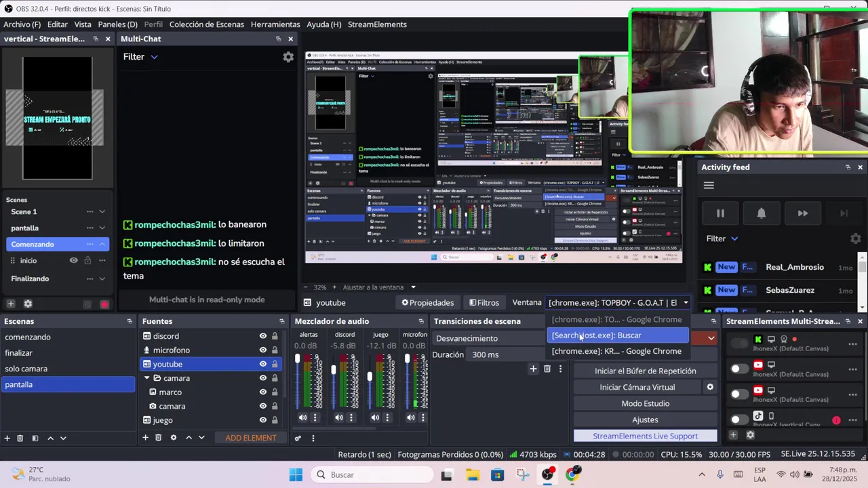
Task: Add a scene in Escenas panel
Action: [x=7, y=438]
